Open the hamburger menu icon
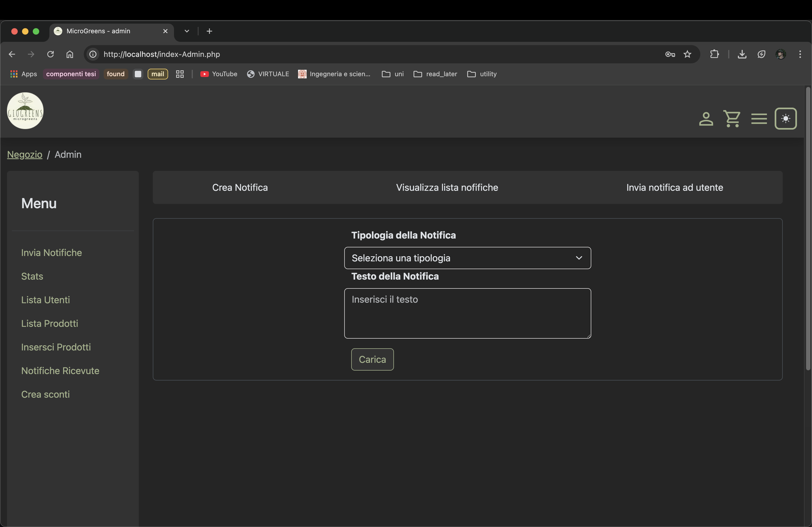Viewport: 812px width, 527px height. (759, 119)
